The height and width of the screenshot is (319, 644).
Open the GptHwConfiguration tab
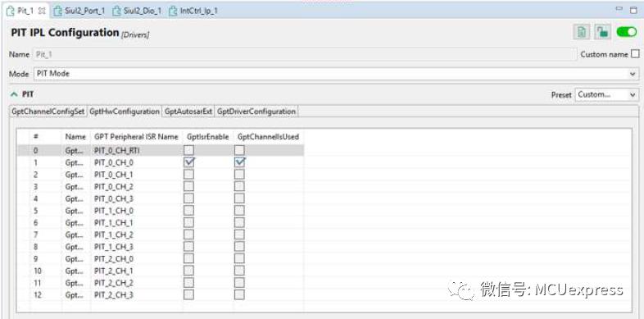click(x=125, y=112)
